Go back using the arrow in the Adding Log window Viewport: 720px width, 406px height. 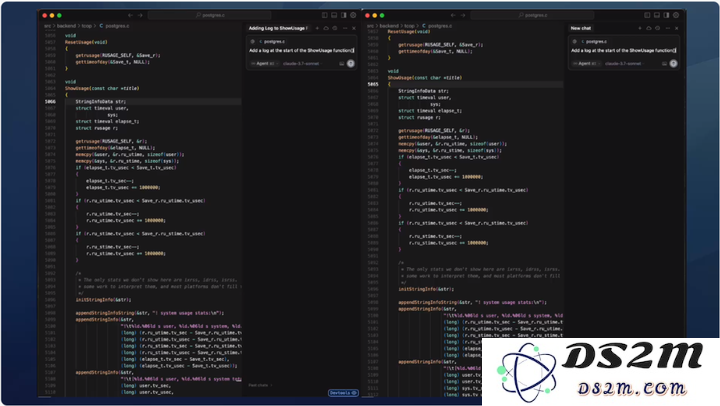click(130, 15)
